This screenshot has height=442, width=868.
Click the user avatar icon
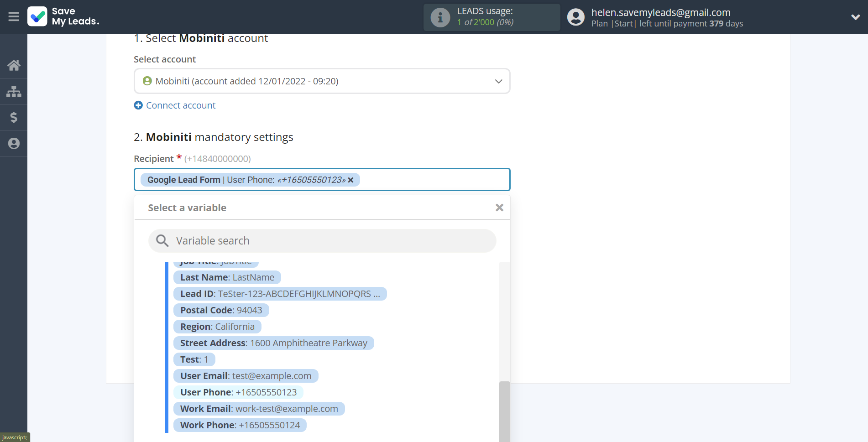[576, 17]
